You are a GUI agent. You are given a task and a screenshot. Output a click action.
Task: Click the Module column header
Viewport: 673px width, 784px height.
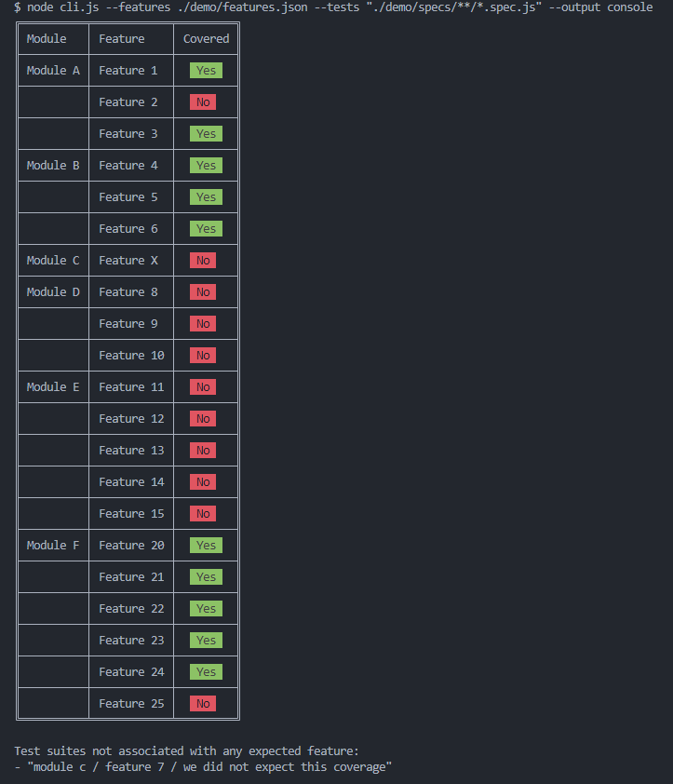point(53,38)
